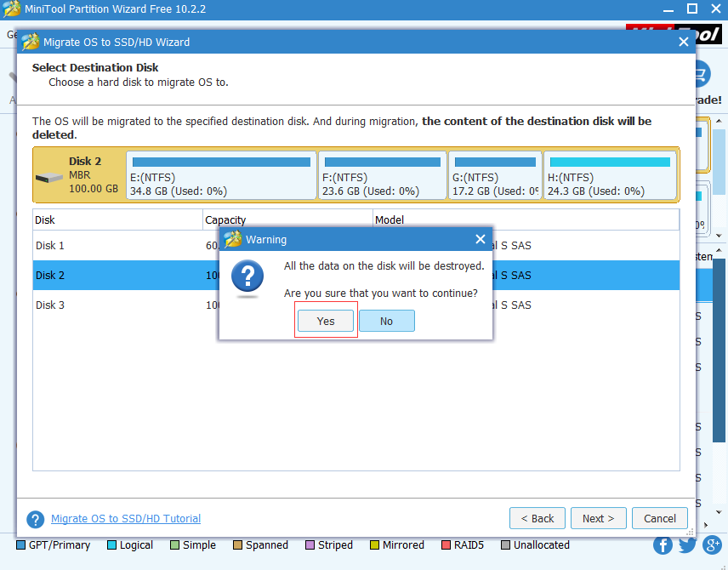Screen dimensions: 728x570
Task: Close the Migrate OS to SSD/HD Wizard
Action: coord(683,42)
